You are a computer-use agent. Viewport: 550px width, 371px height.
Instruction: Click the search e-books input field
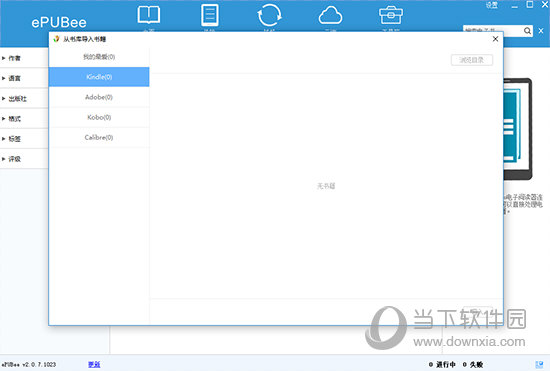492,31
